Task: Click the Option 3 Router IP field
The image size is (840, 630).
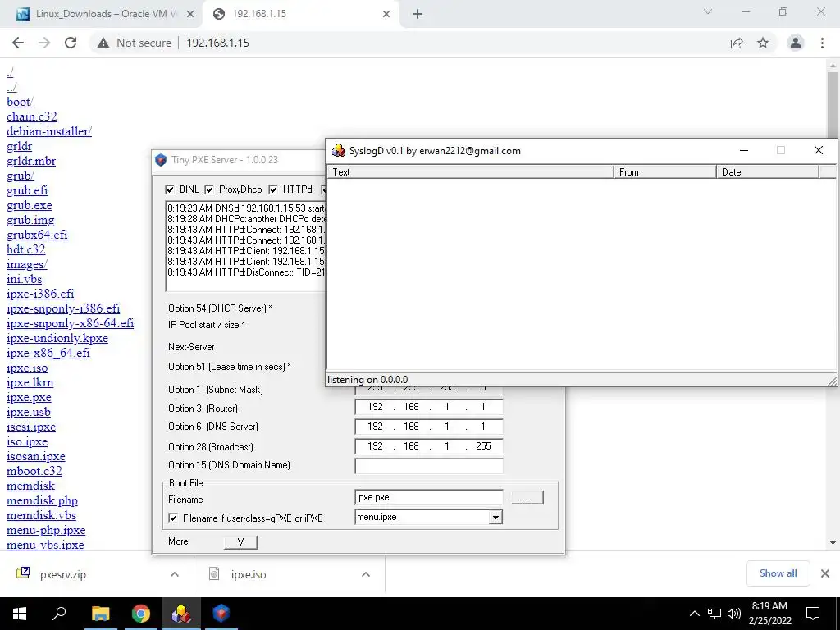Action: [x=428, y=407]
